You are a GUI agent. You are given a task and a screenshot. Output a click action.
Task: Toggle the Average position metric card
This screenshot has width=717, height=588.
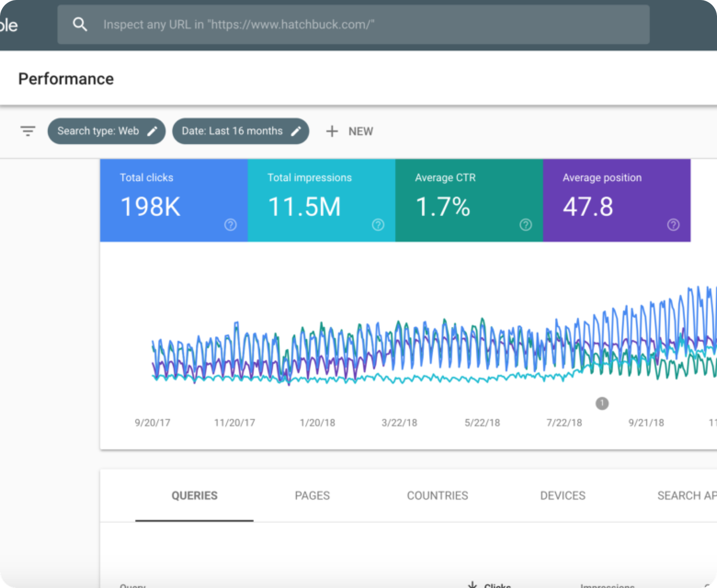pos(617,200)
